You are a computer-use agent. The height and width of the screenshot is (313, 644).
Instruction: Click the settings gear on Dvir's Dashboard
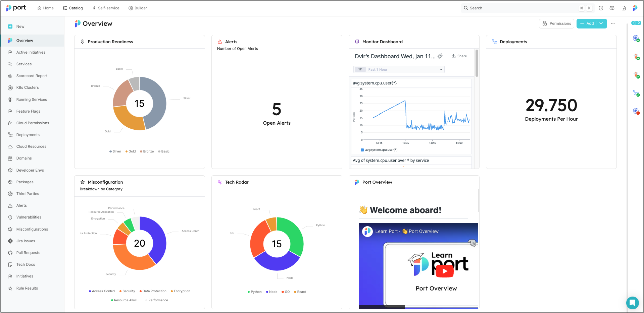click(440, 56)
